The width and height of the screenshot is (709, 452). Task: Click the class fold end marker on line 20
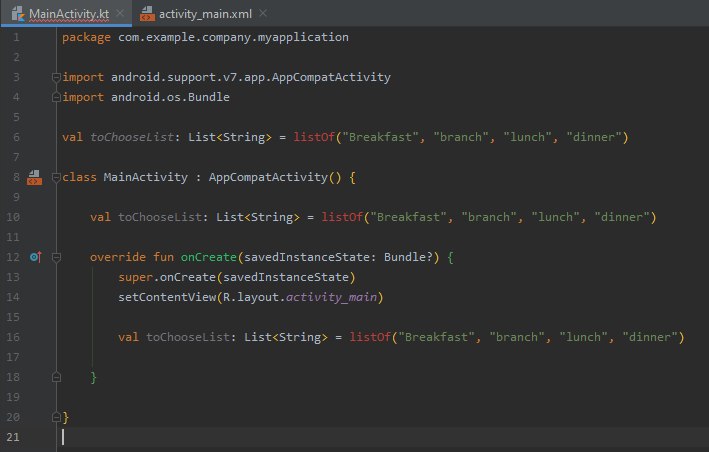click(x=57, y=417)
